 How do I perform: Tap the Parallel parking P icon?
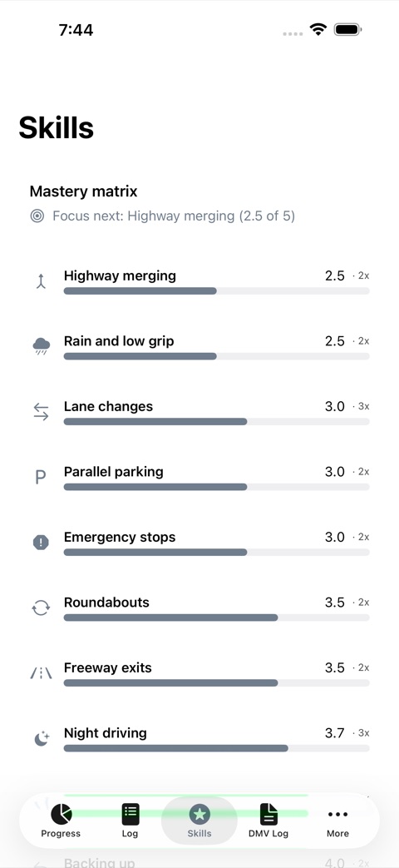pos(41,477)
